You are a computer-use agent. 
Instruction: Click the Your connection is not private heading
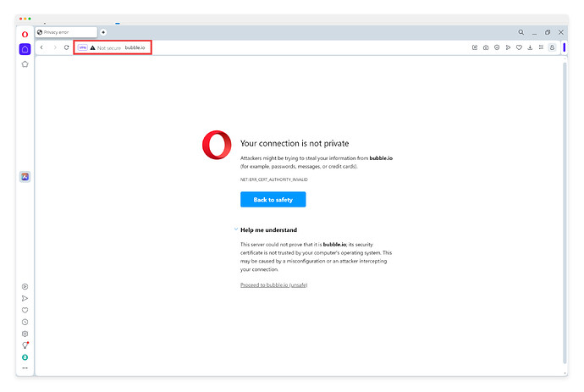point(295,143)
